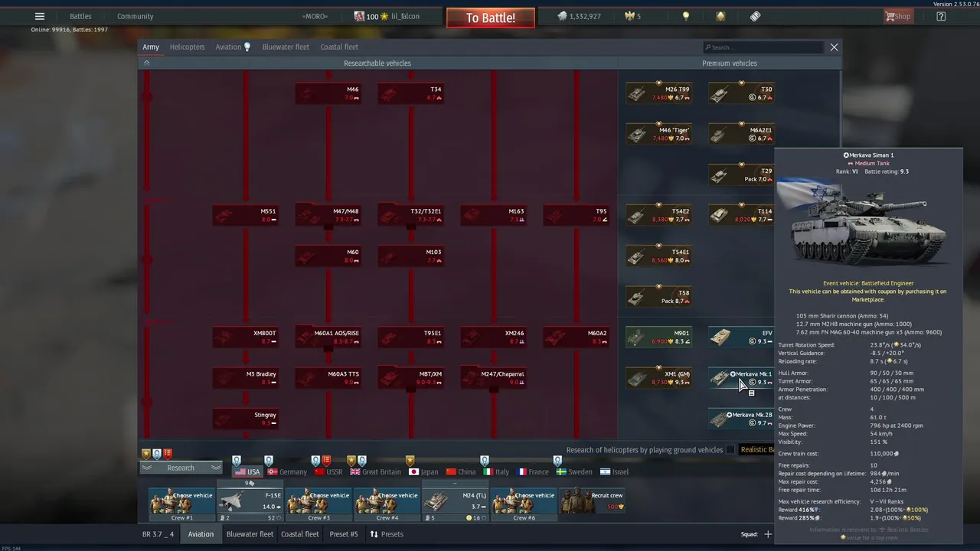Select the XM1 (GM) premium tank
The image size is (980, 551).
(x=658, y=377)
